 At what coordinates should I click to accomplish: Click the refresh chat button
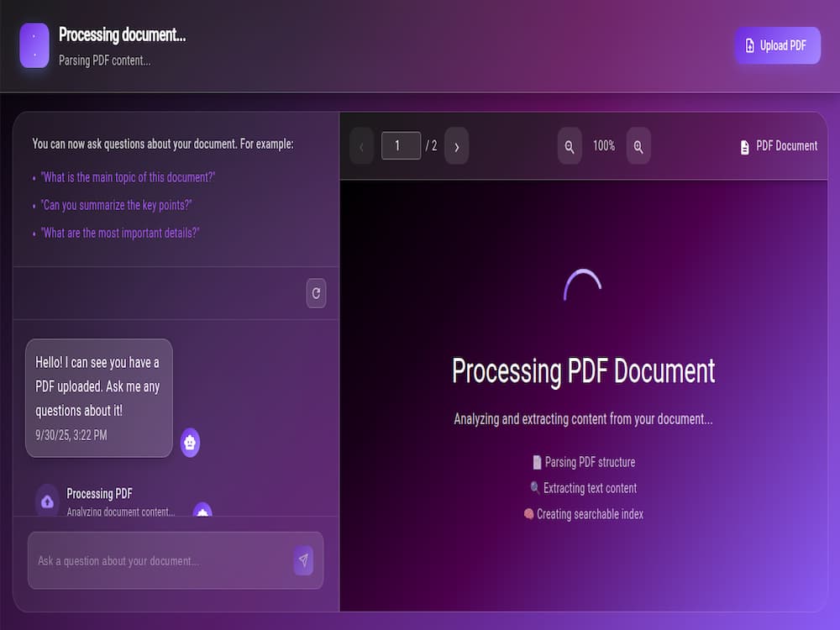tap(316, 293)
